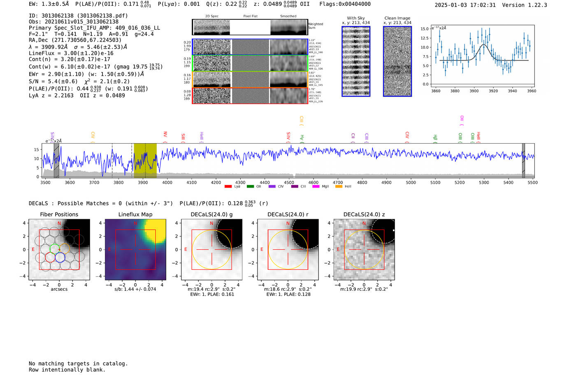Screen dimensions: 576x392
Task: Click the dark purple CIII legend swatch
Action: point(295,187)
